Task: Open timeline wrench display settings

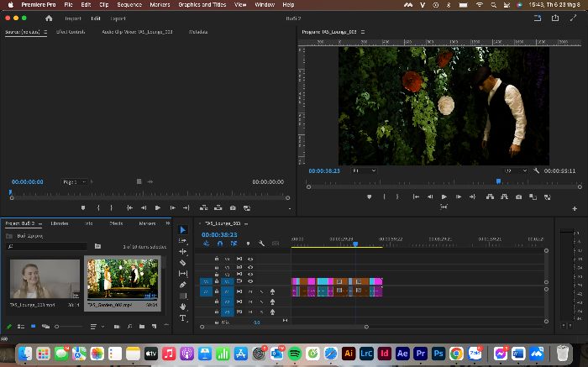Action: tap(261, 244)
